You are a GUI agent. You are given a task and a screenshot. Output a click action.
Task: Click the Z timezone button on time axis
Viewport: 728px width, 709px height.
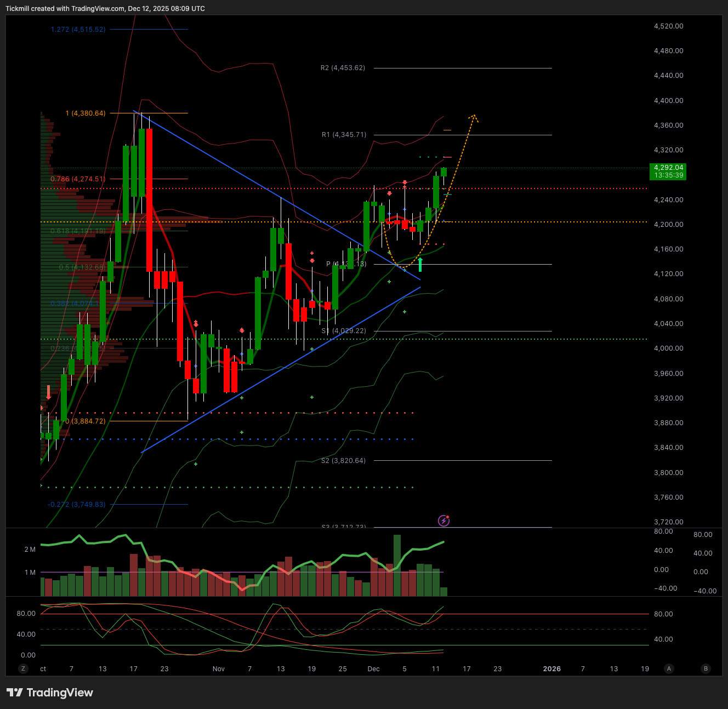tap(23, 668)
